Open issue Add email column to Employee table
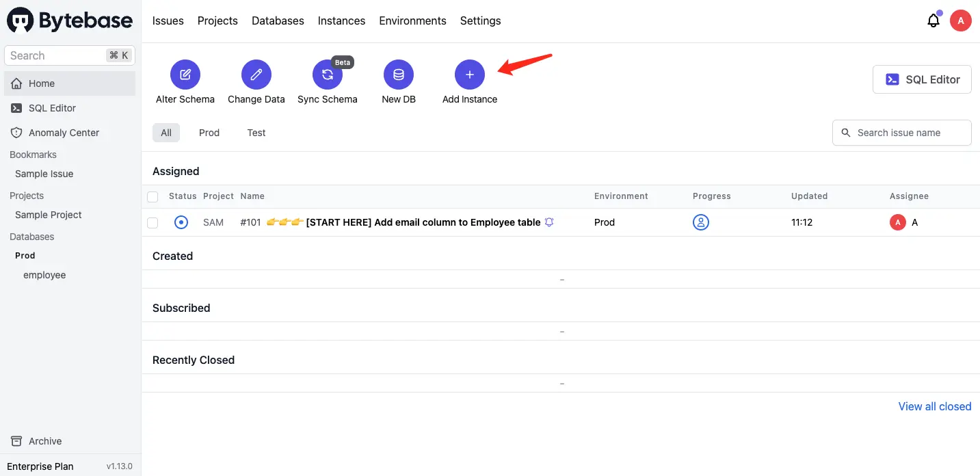 [423, 222]
